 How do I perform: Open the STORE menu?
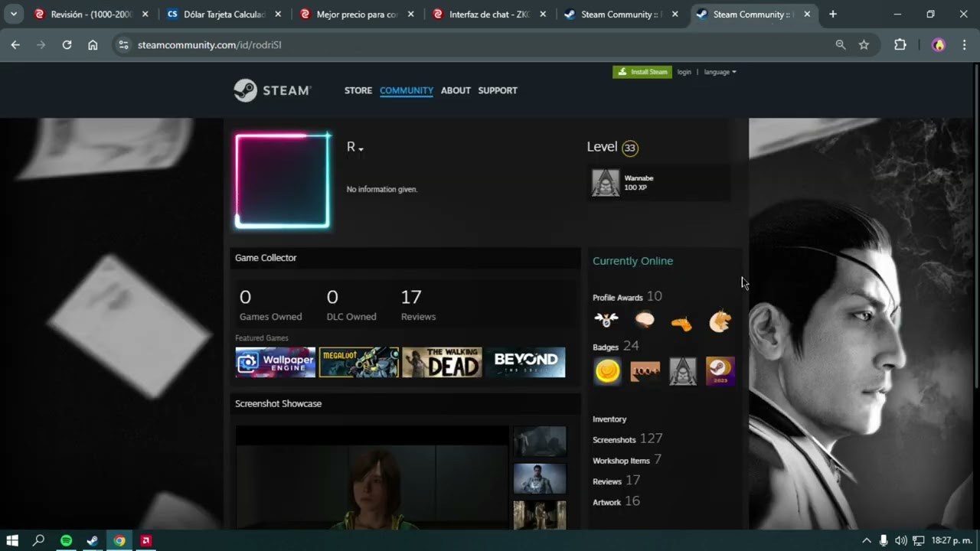358,90
